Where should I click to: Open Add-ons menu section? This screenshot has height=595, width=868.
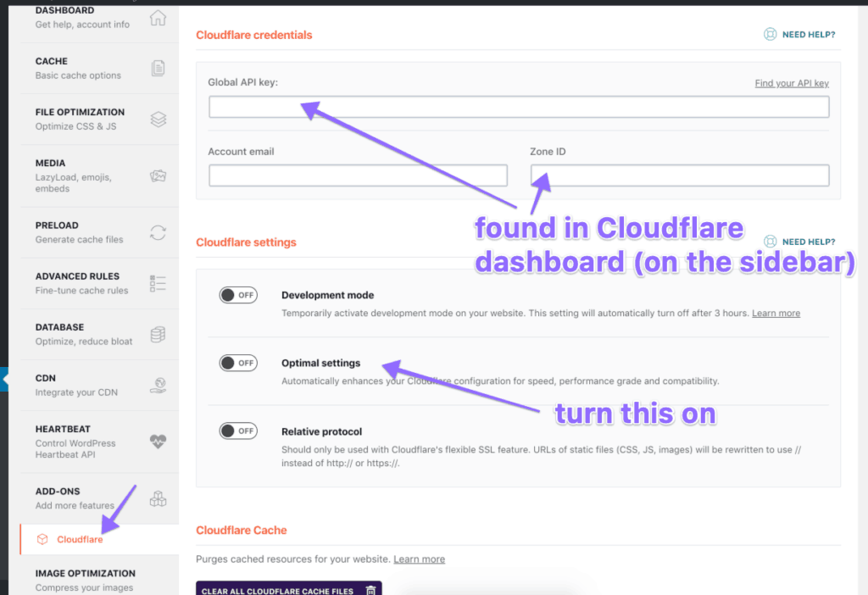99,498
